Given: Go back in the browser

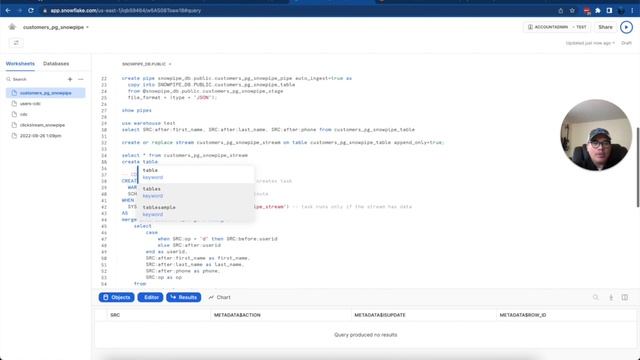Looking at the screenshot, I should pos(8,11).
